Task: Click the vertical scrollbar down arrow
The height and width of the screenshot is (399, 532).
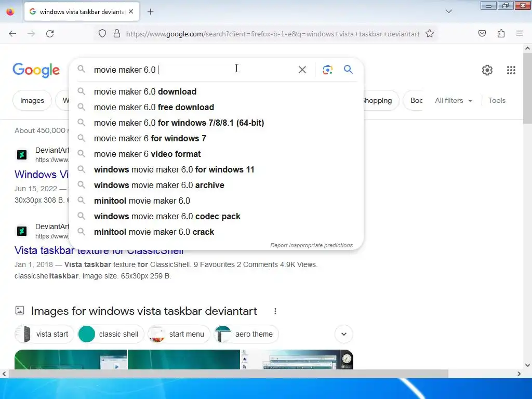Action: pos(527,365)
